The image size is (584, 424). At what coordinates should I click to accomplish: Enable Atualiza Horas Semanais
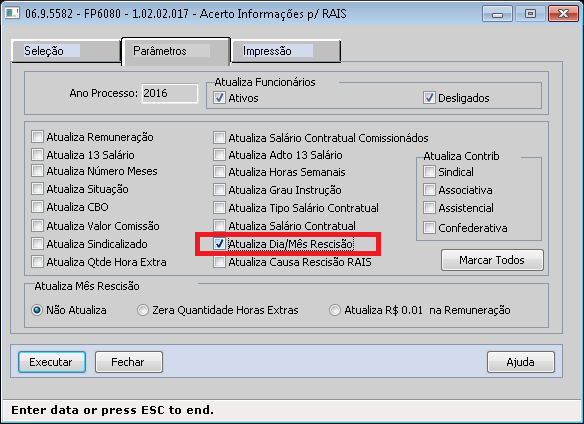coord(219,172)
